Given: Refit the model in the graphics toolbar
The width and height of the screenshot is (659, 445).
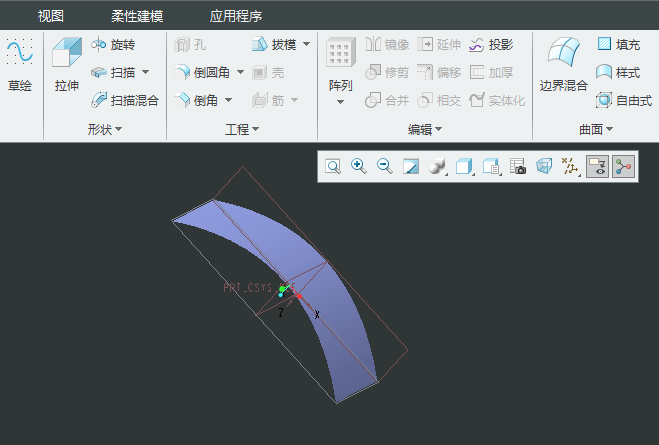Looking at the screenshot, I should click(x=333, y=166).
